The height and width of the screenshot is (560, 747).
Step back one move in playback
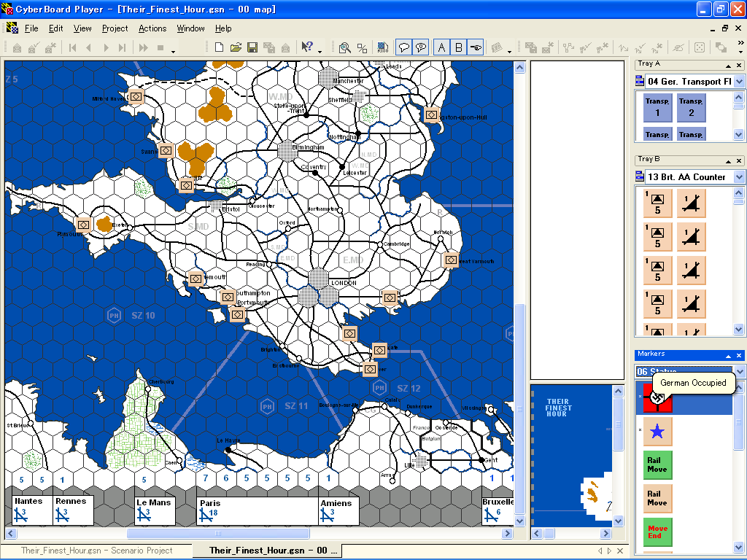[88, 47]
